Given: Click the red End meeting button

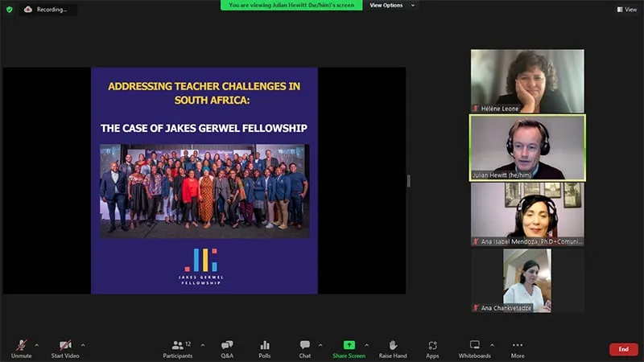Looking at the screenshot, I should [x=623, y=349].
